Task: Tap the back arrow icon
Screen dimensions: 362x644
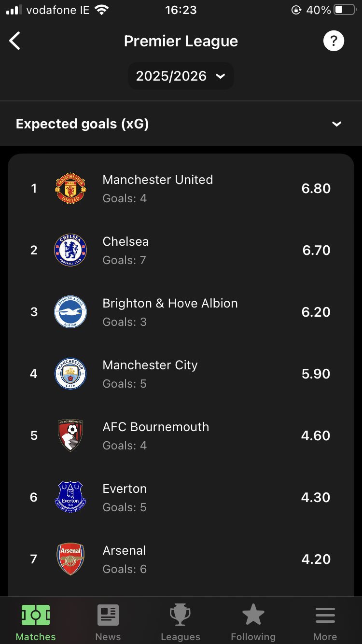Action: pyautogui.click(x=15, y=41)
